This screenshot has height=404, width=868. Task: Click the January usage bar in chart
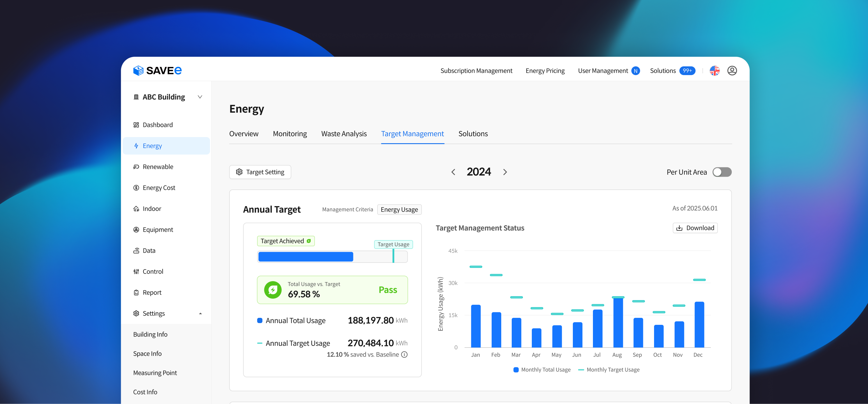coord(476,326)
